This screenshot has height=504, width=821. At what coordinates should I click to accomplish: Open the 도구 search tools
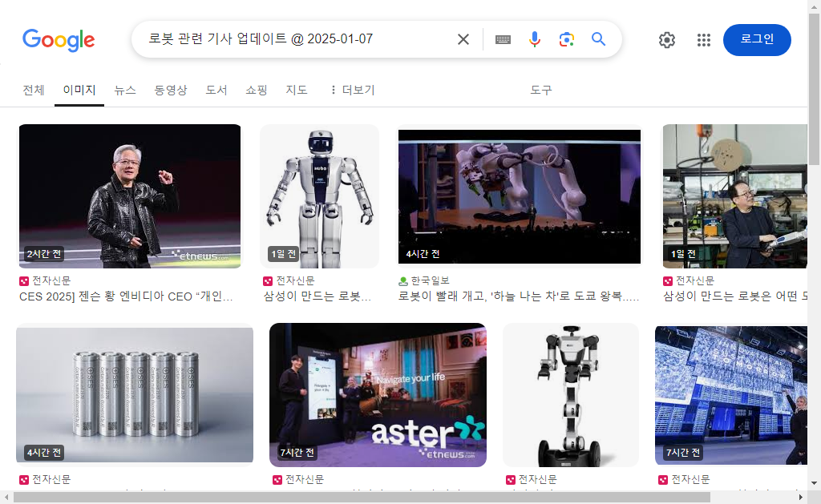pos(541,90)
